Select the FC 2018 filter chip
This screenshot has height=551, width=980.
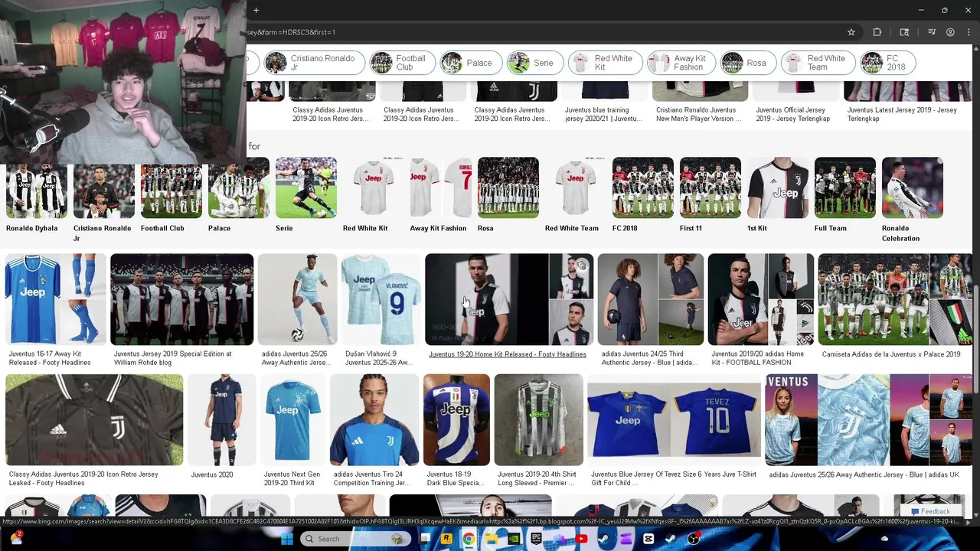(887, 63)
